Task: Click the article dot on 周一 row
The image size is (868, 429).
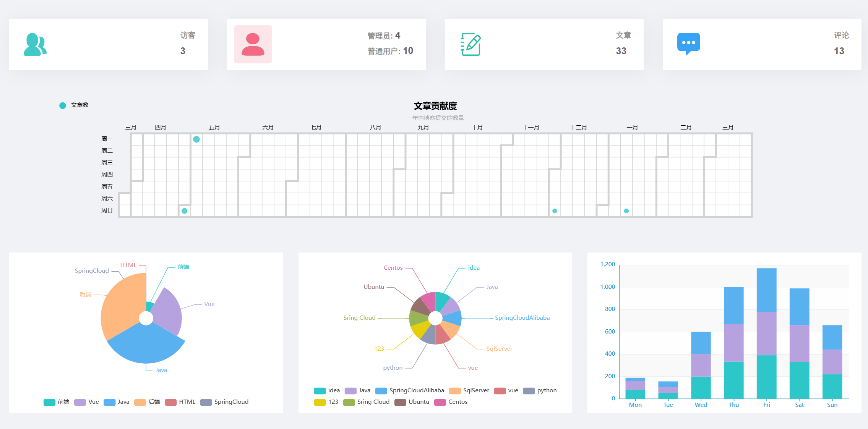Action: pyautogui.click(x=196, y=139)
